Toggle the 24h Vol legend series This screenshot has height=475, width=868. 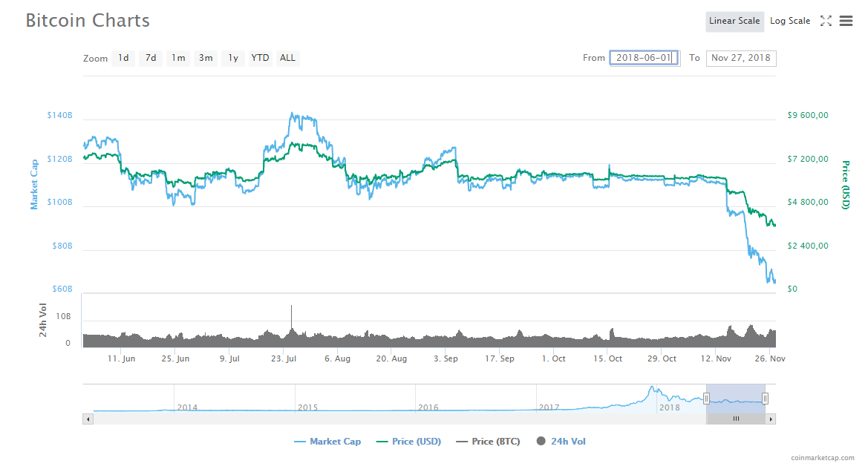tap(561, 442)
